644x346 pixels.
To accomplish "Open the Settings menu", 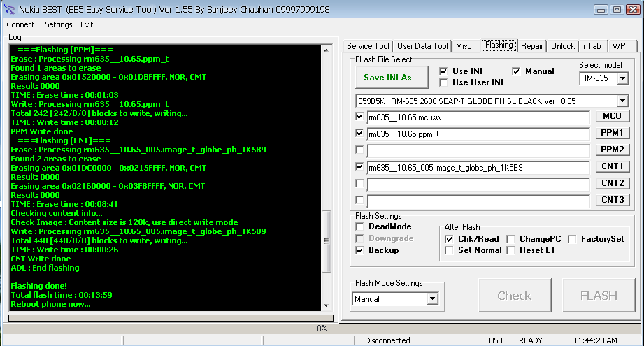I will [58, 24].
